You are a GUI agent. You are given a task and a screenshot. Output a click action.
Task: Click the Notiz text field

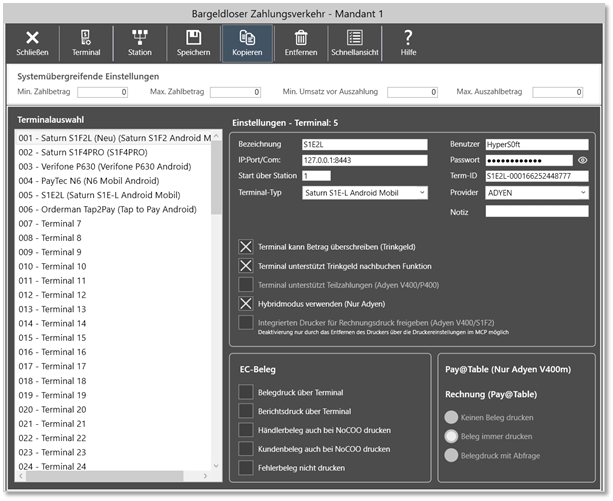[x=536, y=211]
